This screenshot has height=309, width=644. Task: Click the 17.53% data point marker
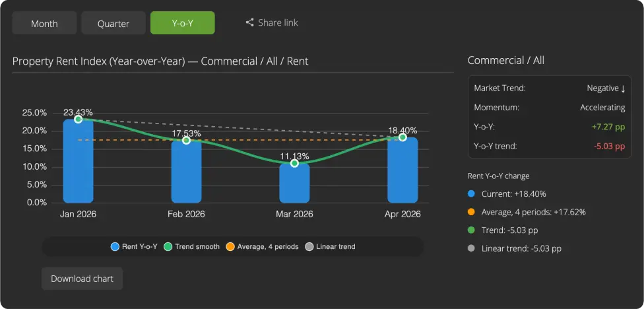[x=186, y=140]
